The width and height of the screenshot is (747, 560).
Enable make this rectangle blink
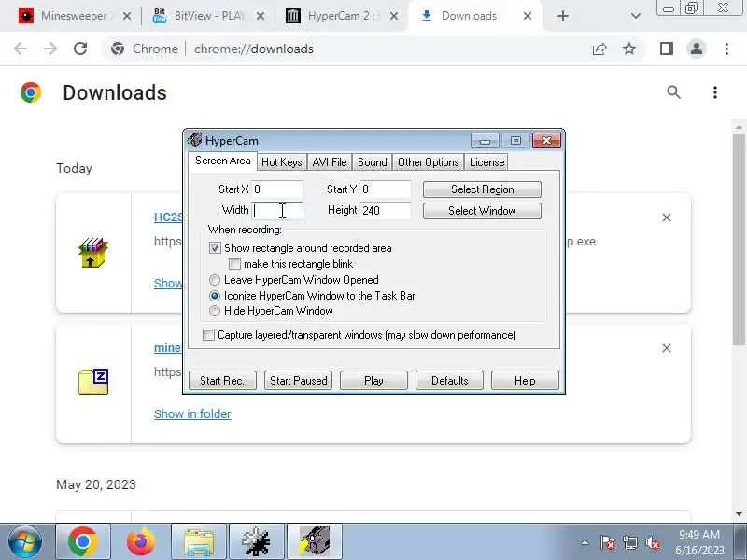[234, 264]
